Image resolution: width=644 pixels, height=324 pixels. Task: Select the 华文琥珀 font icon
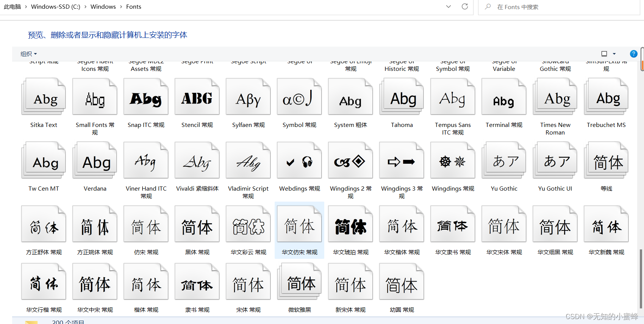click(350, 224)
